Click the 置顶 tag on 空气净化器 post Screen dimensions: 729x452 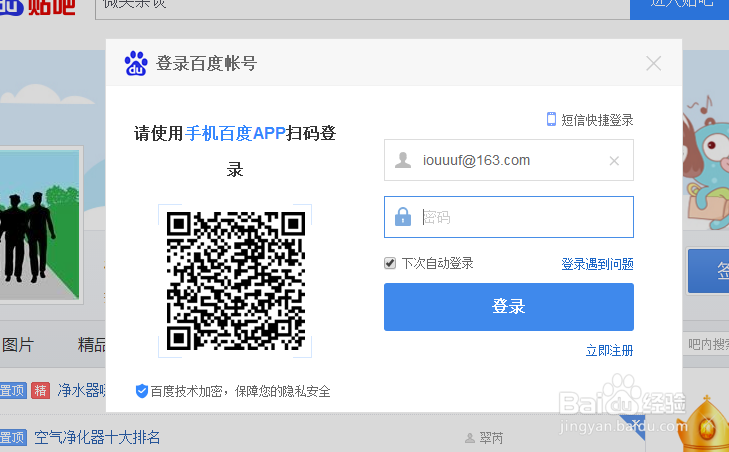[x=13, y=438]
